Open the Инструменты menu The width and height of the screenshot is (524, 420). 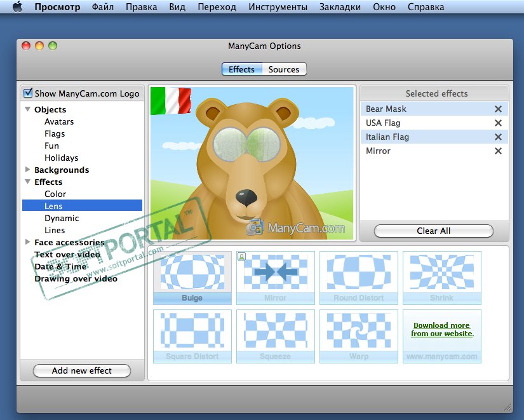point(278,7)
